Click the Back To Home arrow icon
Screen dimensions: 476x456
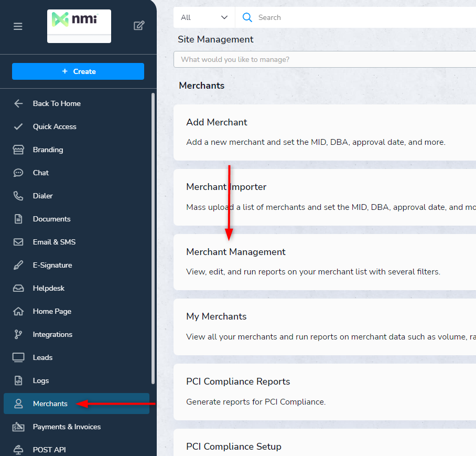(x=18, y=103)
